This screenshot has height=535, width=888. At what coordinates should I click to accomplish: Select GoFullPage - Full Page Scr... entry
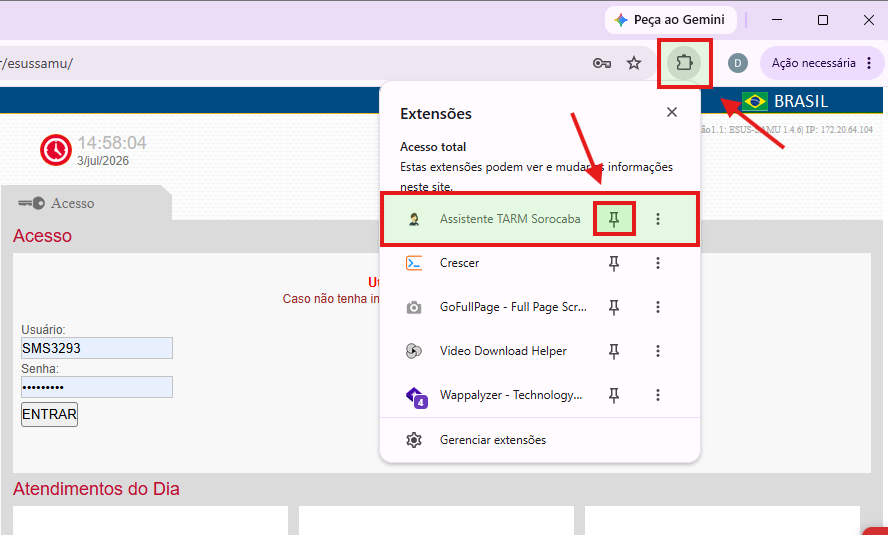(513, 307)
